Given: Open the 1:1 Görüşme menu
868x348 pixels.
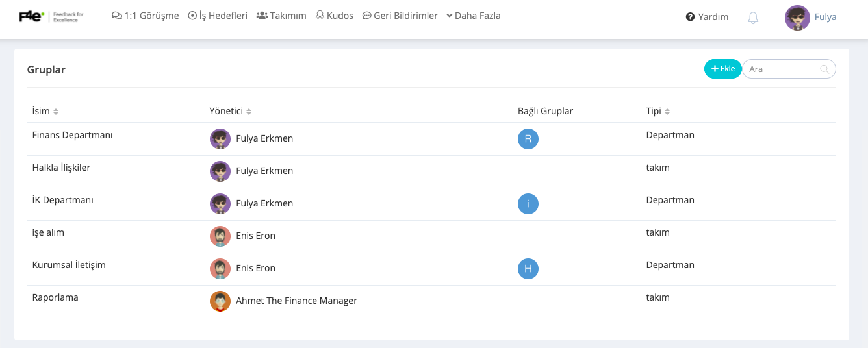Looking at the screenshot, I should tap(146, 16).
